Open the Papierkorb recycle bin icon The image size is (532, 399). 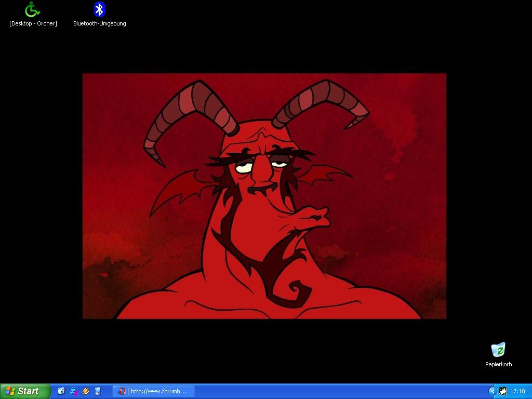(498, 350)
